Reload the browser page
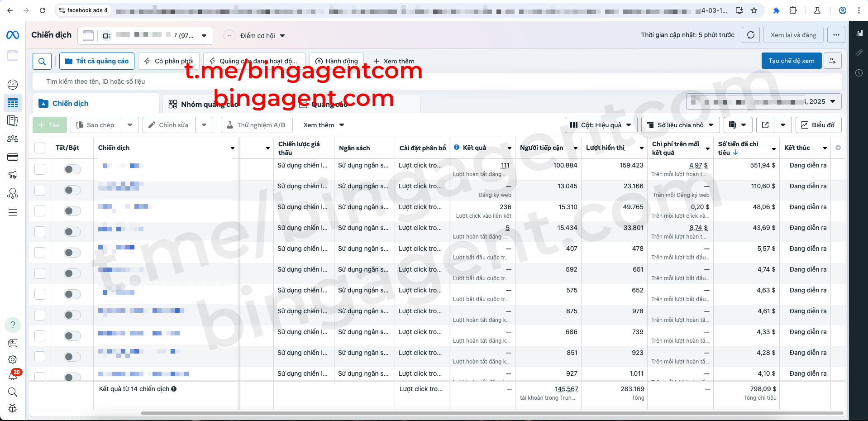Viewport: 868px width, 421px height. coord(43,10)
